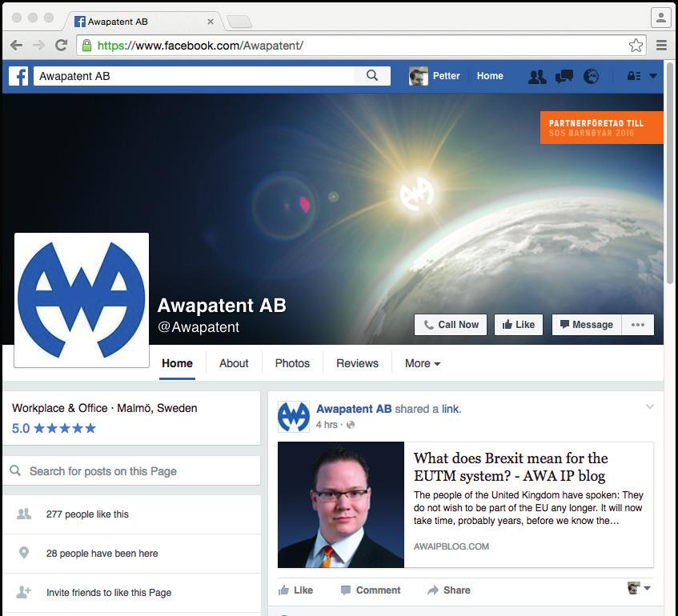Switch to the Reviews tab
This screenshot has height=616, width=678.
[x=357, y=363]
